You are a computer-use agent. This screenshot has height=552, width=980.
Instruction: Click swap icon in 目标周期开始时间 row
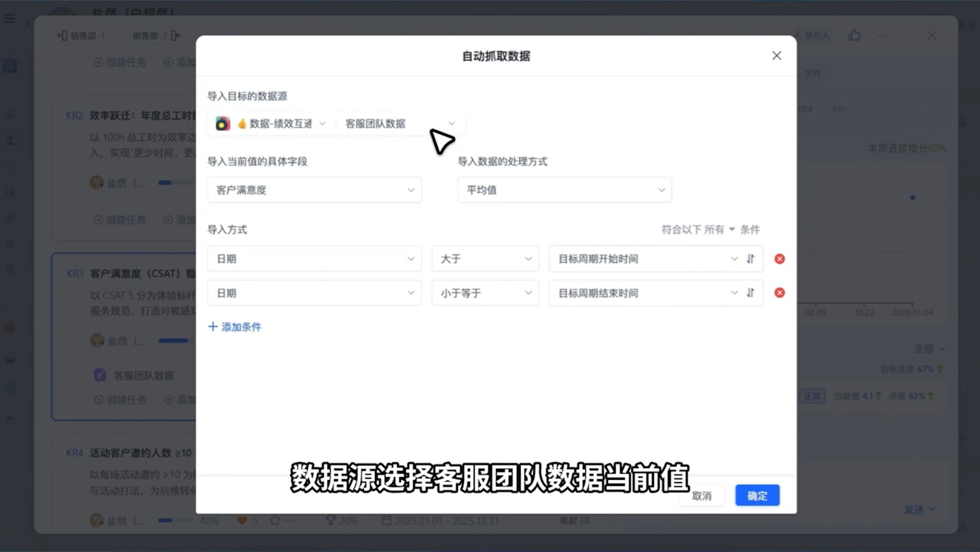[x=751, y=259]
